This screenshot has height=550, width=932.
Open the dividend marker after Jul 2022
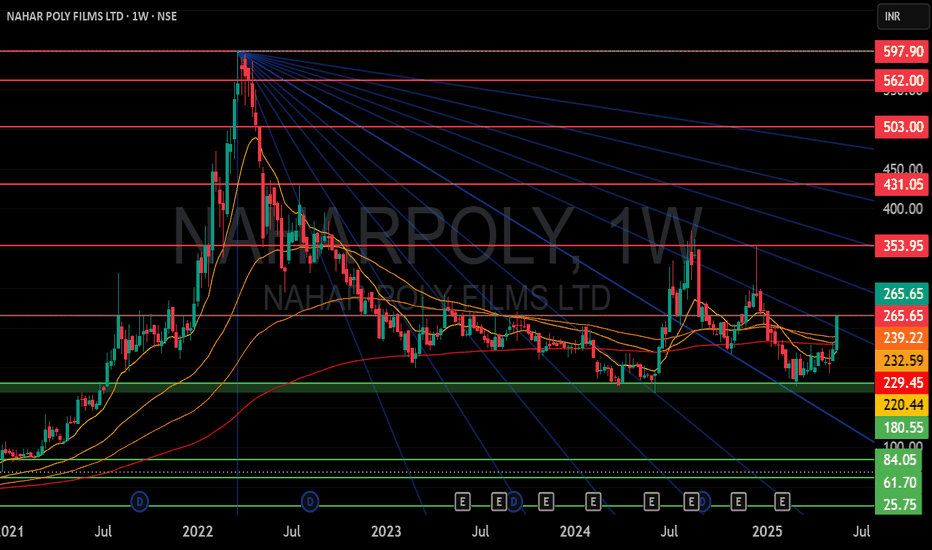pos(310,502)
